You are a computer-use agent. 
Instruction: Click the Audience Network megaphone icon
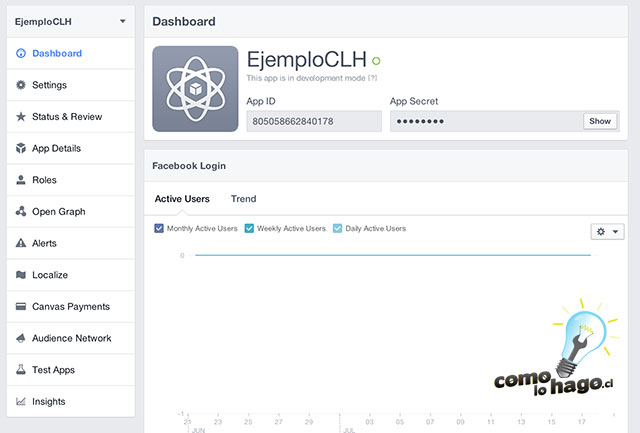coord(21,338)
